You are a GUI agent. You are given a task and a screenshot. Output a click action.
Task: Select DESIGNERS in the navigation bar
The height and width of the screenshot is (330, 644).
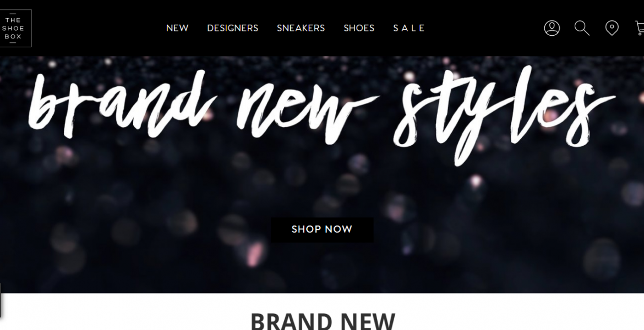coord(232,28)
